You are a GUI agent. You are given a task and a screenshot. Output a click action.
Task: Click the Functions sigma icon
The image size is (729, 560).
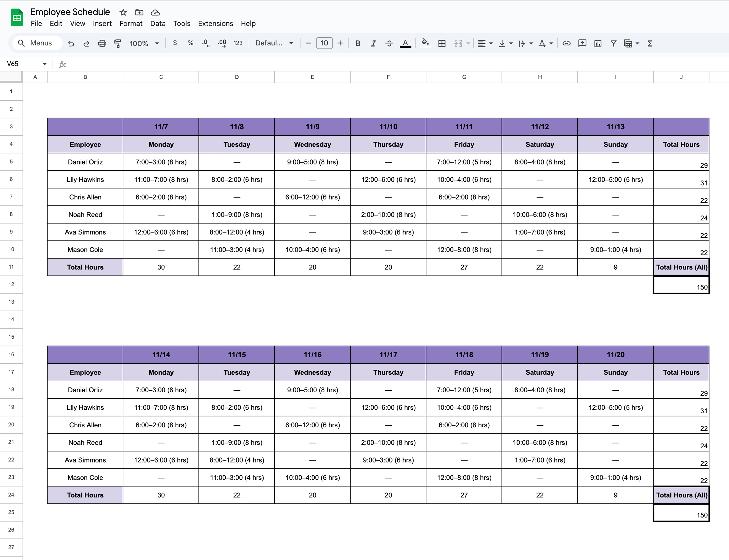pyautogui.click(x=650, y=43)
